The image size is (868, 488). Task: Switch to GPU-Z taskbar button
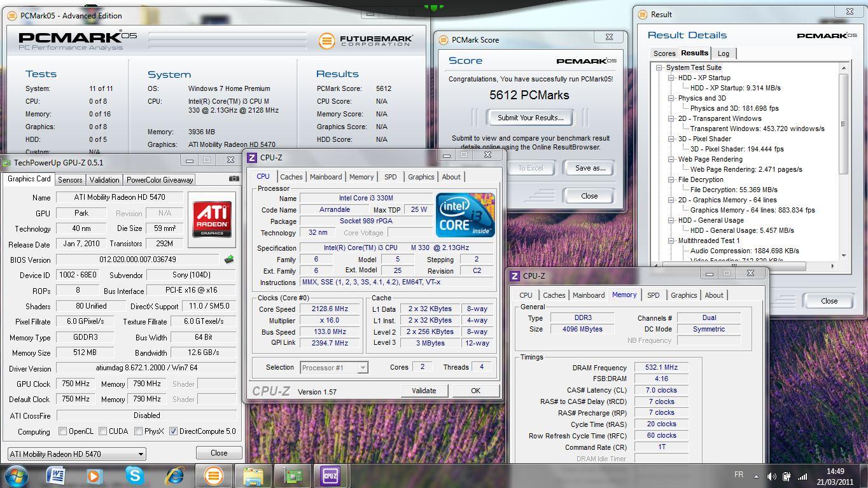click(293, 476)
